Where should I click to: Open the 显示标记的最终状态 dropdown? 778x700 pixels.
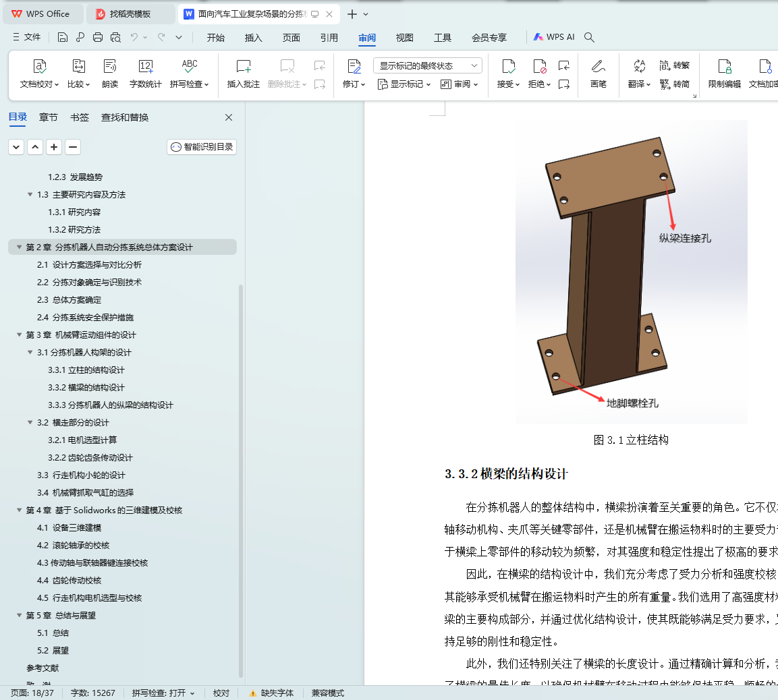[427, 65]
